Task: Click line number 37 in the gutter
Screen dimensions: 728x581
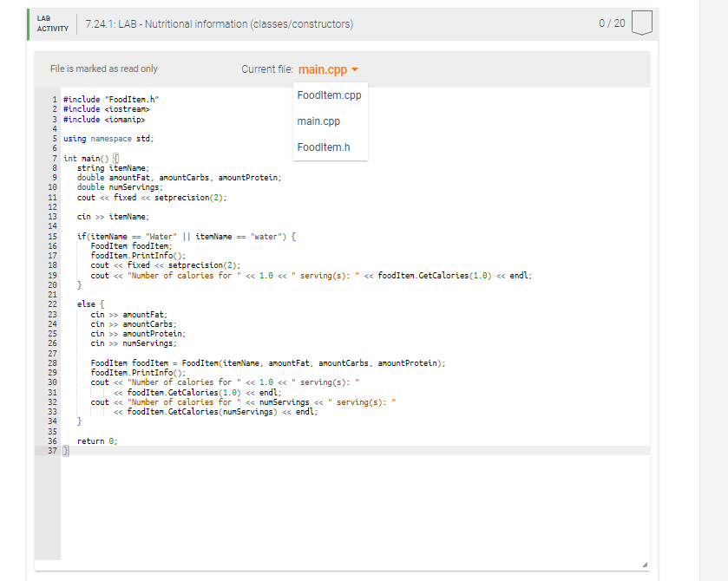Action: point(52,451)
